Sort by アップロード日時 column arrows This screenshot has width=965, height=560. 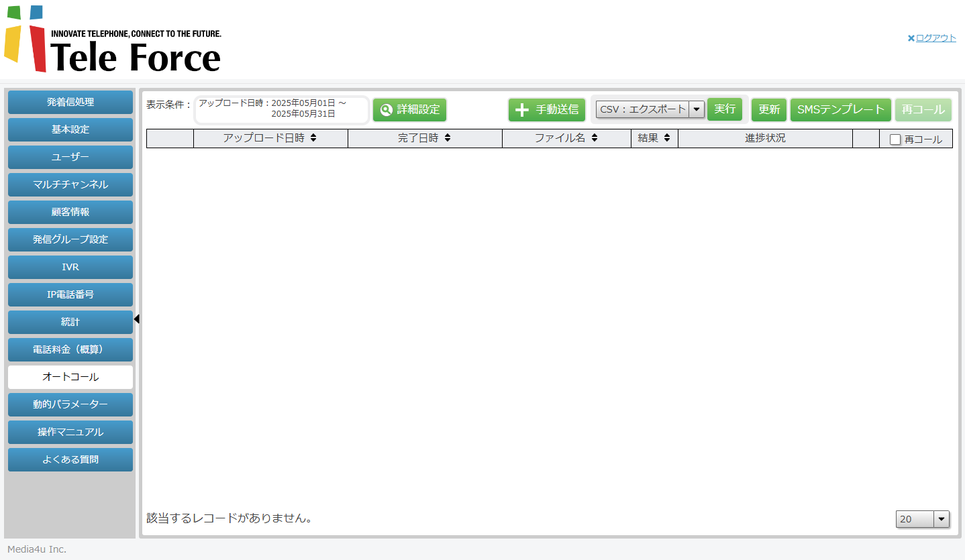tap(313, 138)
